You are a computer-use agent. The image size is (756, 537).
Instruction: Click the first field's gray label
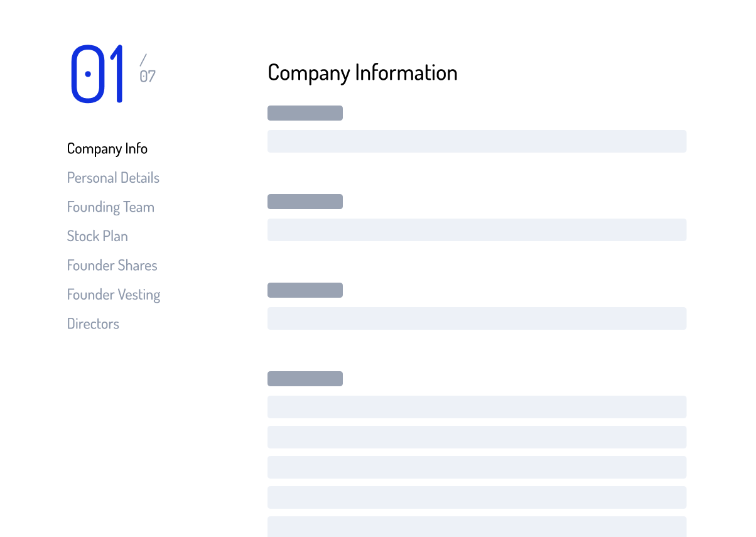pyautogui.click(x=305, y=113)
